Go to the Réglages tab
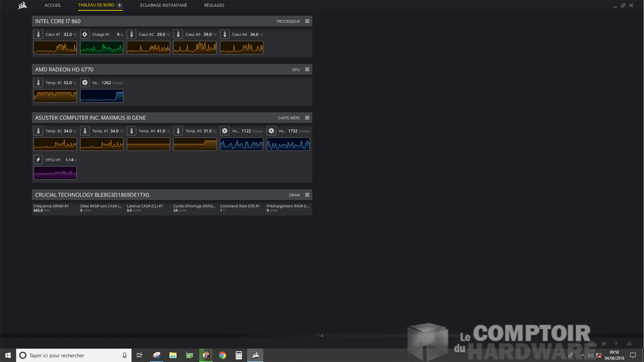Image resolution: width=644 pixels, height=362 pixels. (214, 5)
